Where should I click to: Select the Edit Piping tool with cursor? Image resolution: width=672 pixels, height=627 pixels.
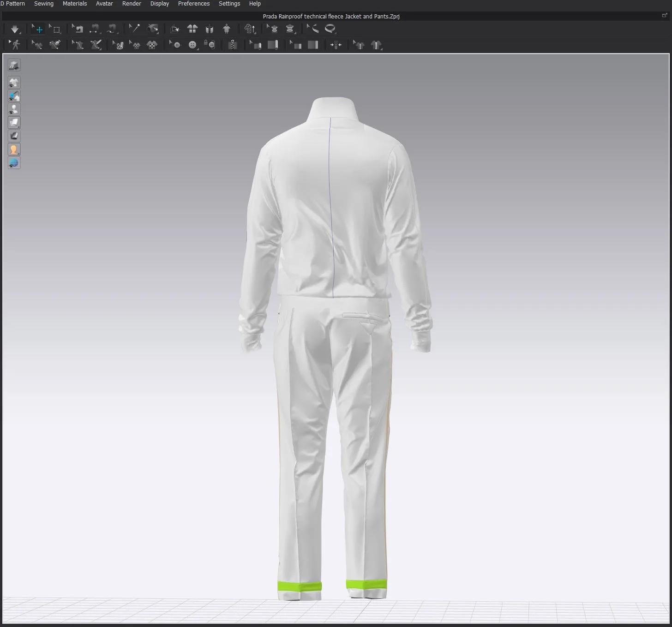(x=295, y=45)
